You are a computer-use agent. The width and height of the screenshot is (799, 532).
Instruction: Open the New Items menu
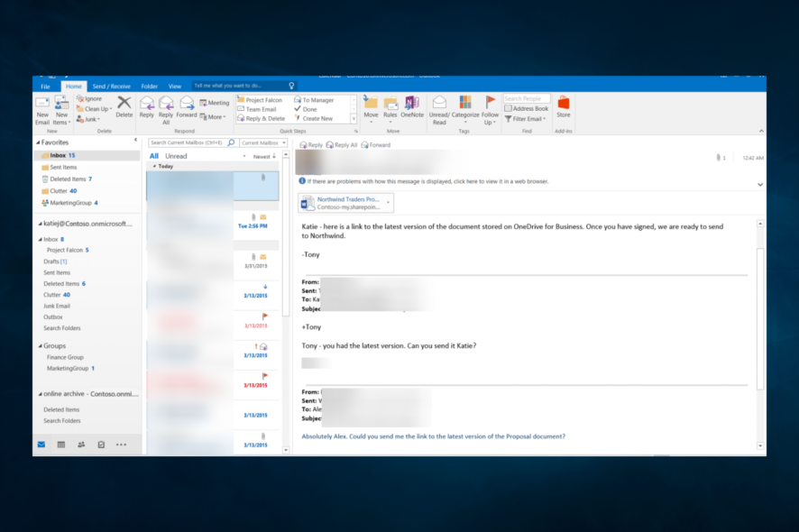(x=61, y=110)
